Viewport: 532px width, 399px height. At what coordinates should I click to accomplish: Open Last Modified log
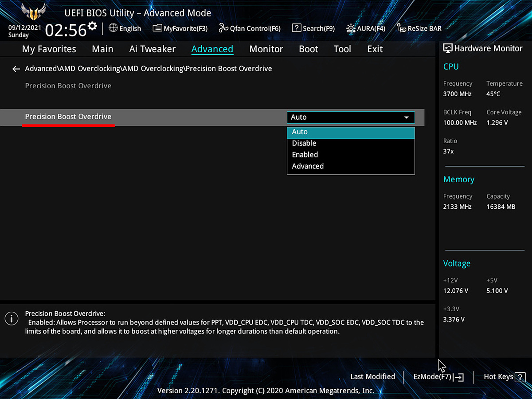(x=372, y=376)
